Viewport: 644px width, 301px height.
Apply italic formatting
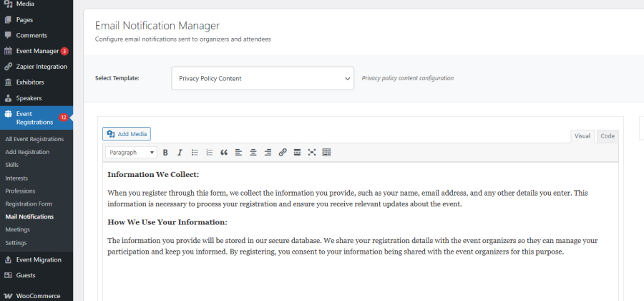click(x=180, y=153)
